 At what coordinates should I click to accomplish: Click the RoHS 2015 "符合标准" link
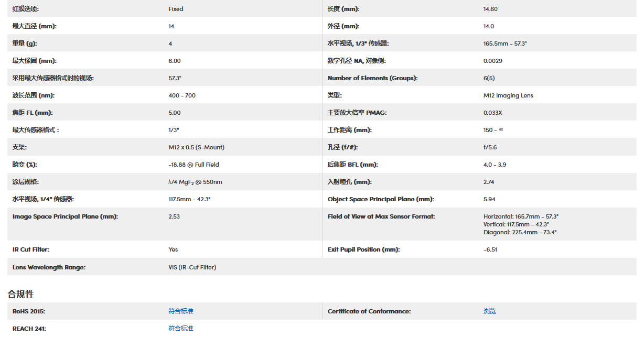click(x=181, y=311)
